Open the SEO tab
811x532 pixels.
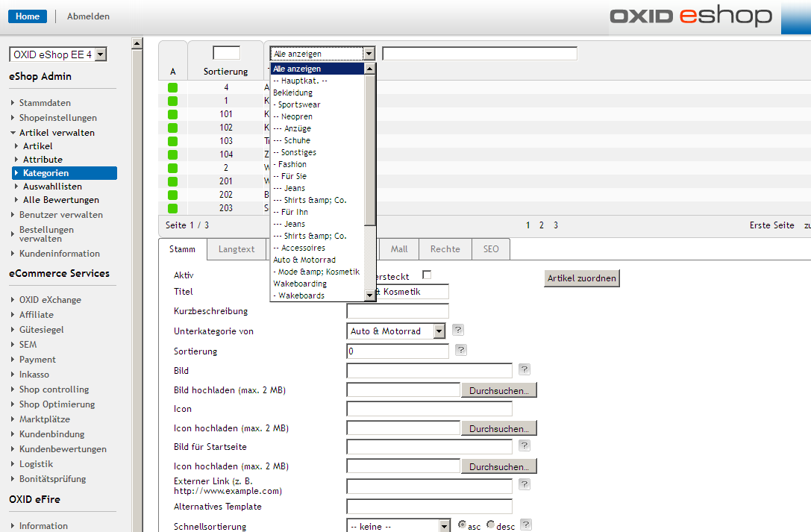[x=491, y=249]
